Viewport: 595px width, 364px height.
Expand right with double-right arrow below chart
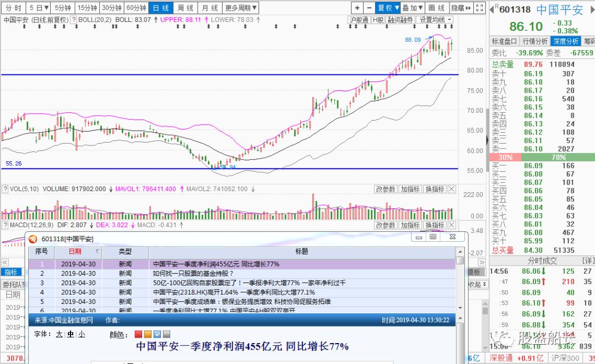point(482,262)
